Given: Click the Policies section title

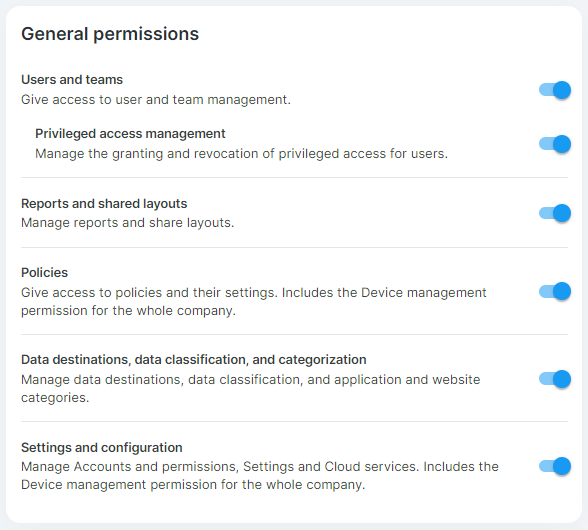Looking at the screenshot, I should click(44, 272).
